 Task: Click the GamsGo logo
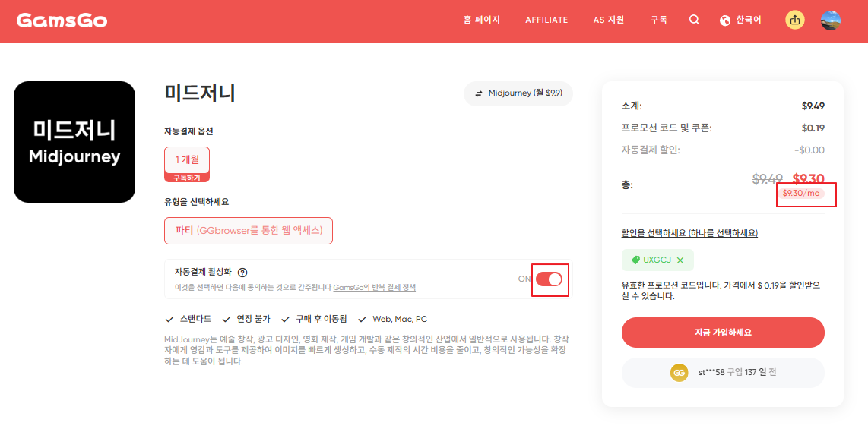[62, 20]
